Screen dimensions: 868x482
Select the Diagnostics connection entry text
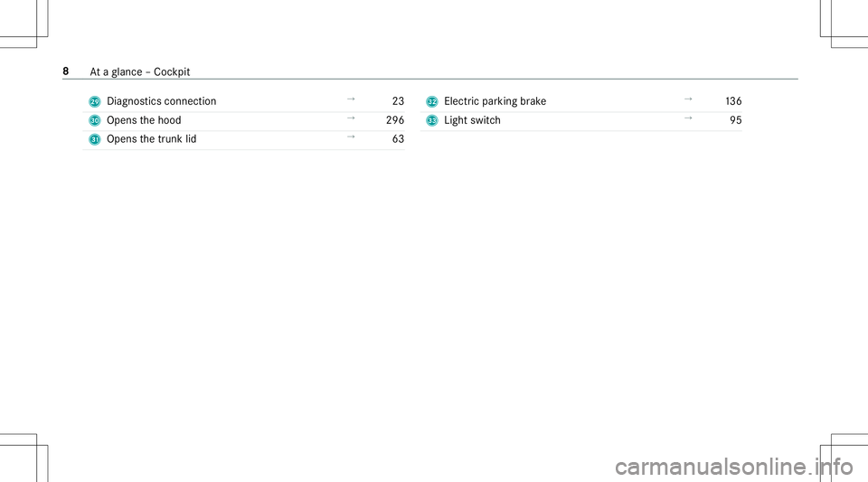coord(161,101)
